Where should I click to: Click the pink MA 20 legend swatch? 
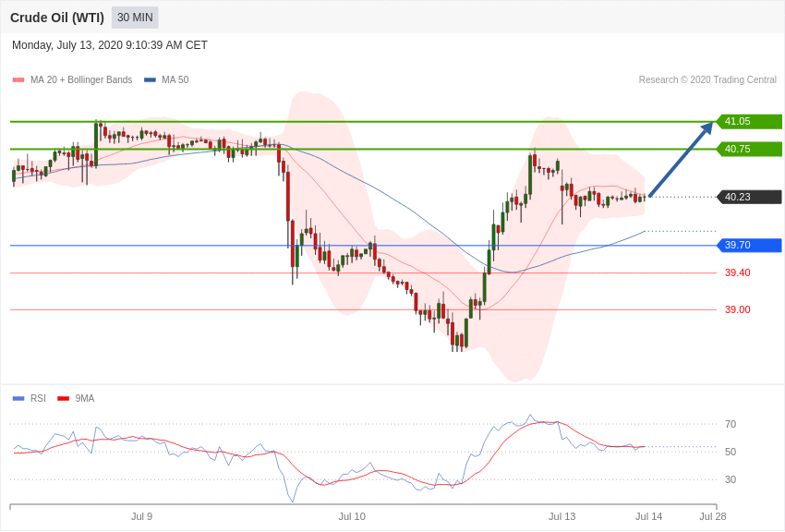18,79
